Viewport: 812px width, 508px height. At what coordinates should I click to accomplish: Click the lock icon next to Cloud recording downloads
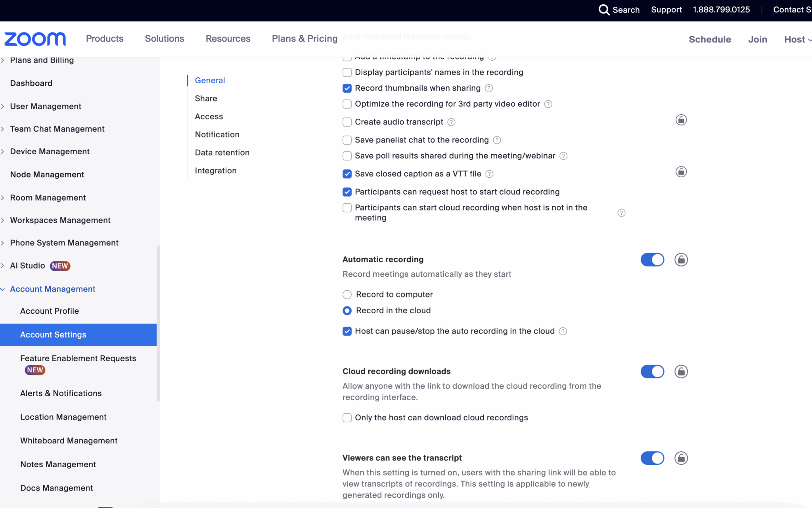coord(681,372)
